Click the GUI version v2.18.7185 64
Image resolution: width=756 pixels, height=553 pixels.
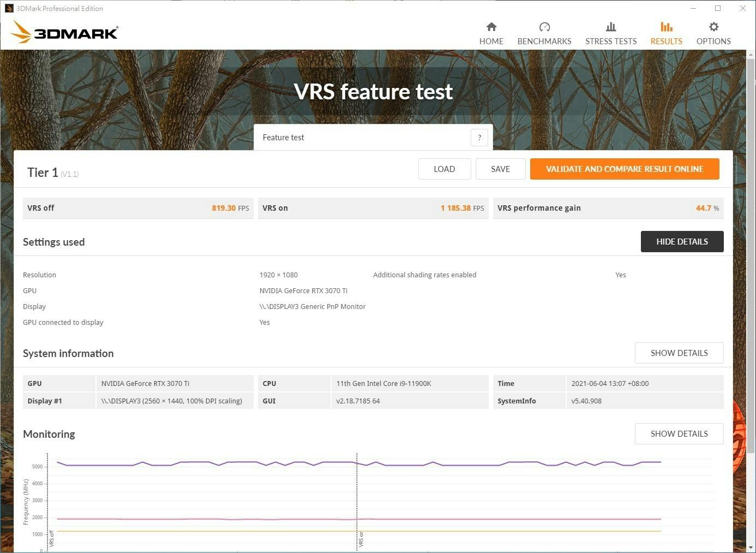click(x=358, y=401)
